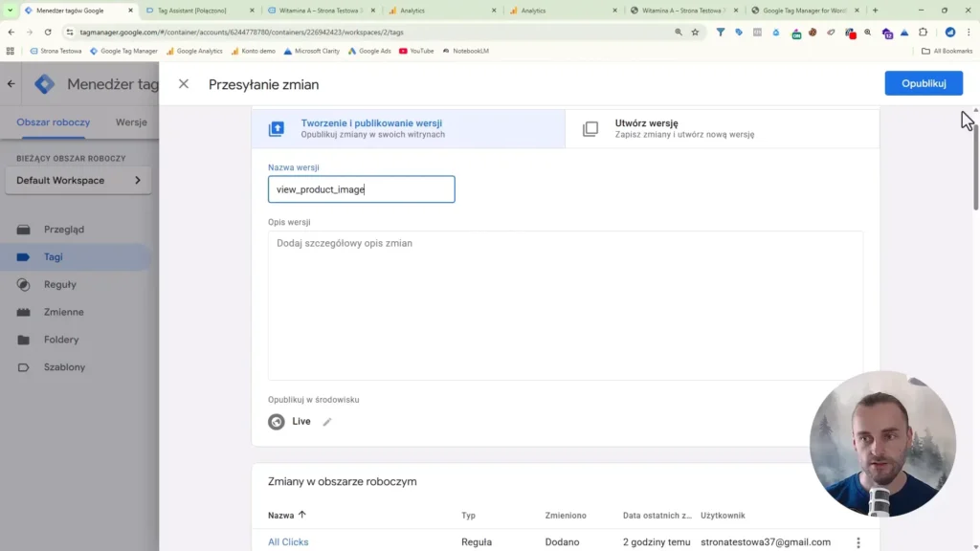Close the Tag Assistant browser tab
The height and width of the screenshot is (551, 980).
pos(252,11)
